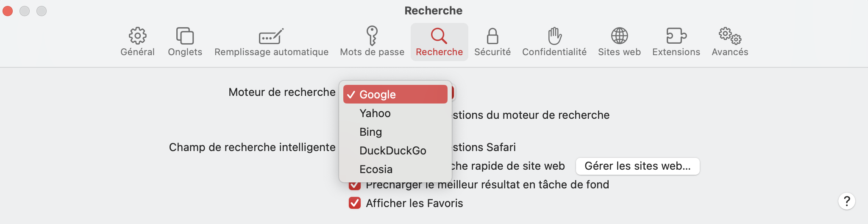Select the Recherche magnifying glass tab
The image size is (868, 224).
[x=439, y=36]
